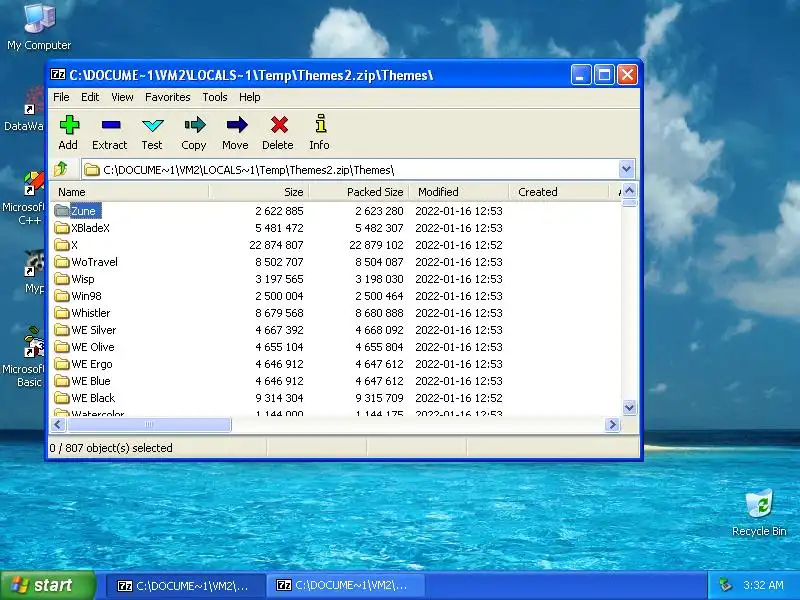Sort list by Packed Size column
The image size is (800, 600).
(359, 192)
